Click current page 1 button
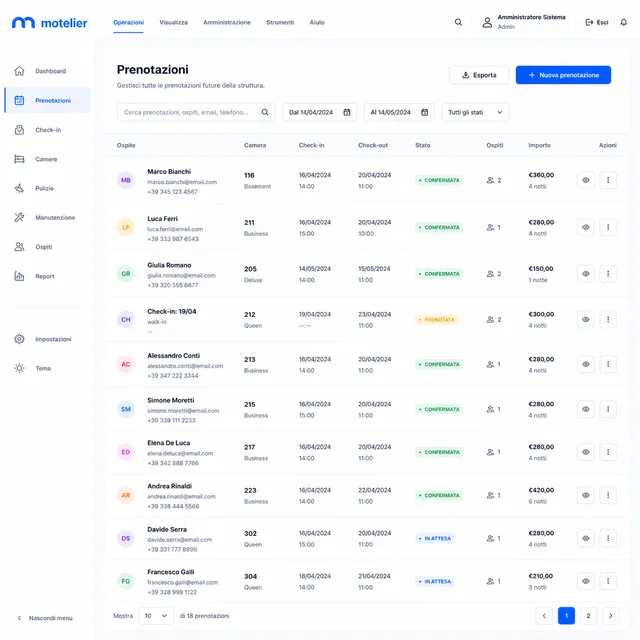Screen dimensions: 640x640 point(566,616)
